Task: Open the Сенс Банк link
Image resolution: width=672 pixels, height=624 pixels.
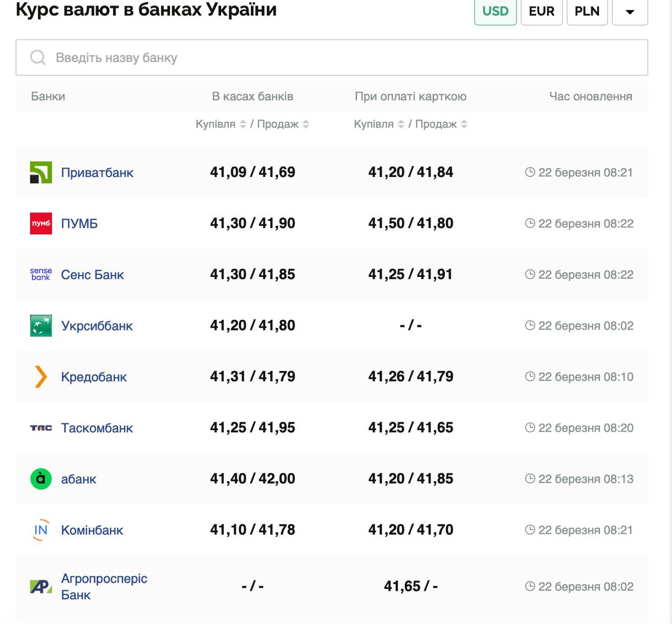Action: pyautogui.click(x=92, y=275)
